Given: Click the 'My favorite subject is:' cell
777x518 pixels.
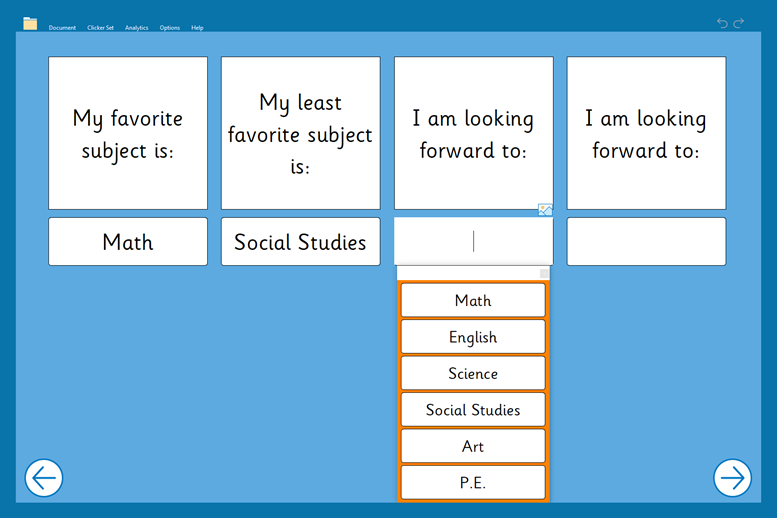Looking at the screenshot, I should pyautogui.click(x=128, y=133).
